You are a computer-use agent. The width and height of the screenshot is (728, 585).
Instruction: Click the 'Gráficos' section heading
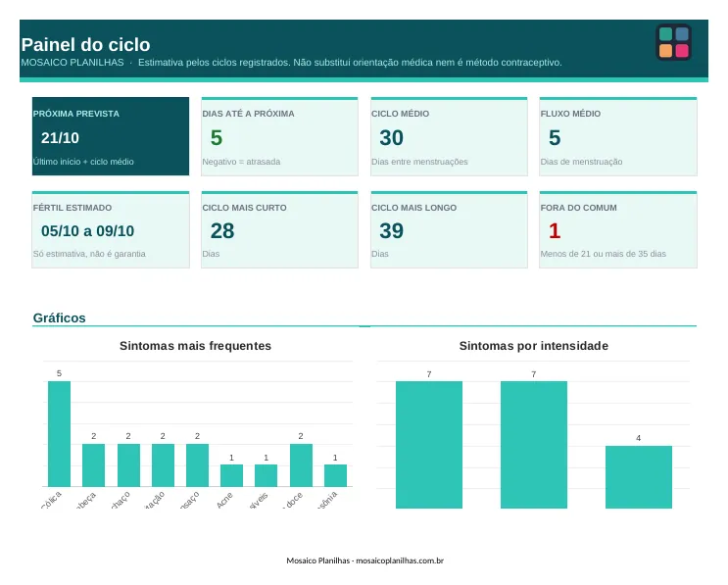click(60, 318)
